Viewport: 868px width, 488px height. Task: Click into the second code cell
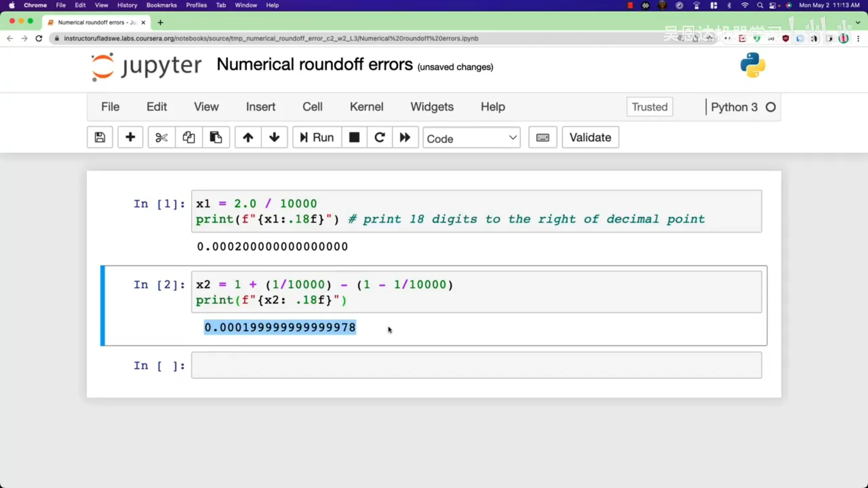(476, 292)
